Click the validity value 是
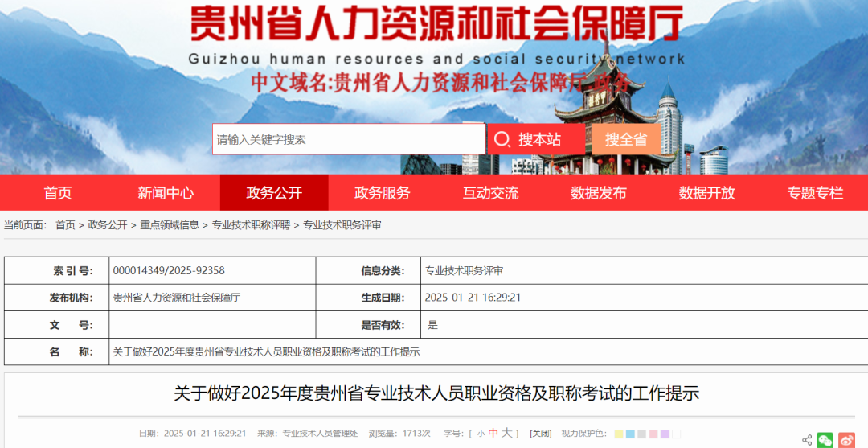The height and width of the screenshot is (448, 868). pos(433,325)
